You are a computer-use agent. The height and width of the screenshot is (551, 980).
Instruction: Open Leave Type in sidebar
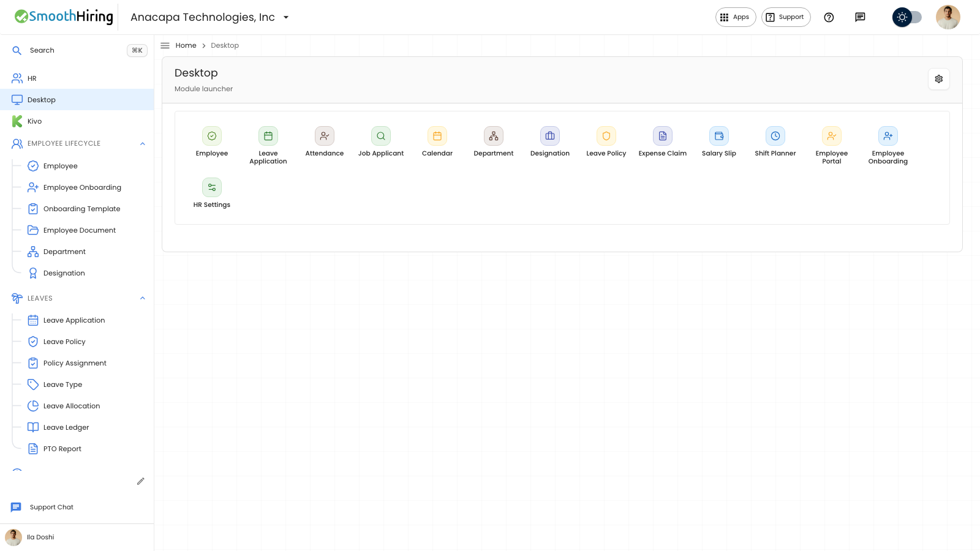[62, 384]
